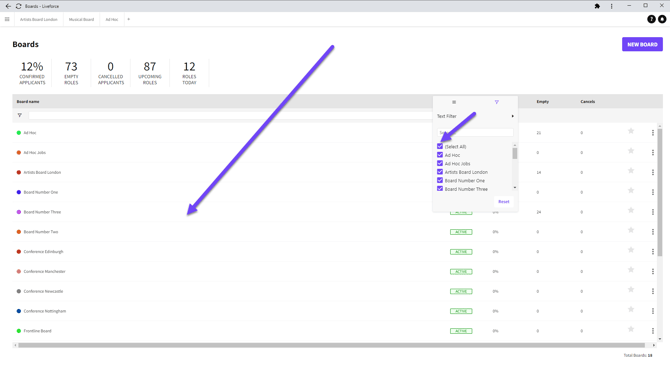
Task: Uncheck the Ad Hoc Jobs filter checkbox
Action: pyautogui.click(x=440, y=163)
